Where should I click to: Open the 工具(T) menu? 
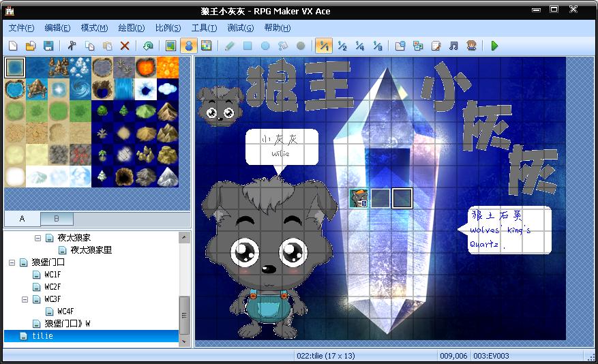[204, 28]
